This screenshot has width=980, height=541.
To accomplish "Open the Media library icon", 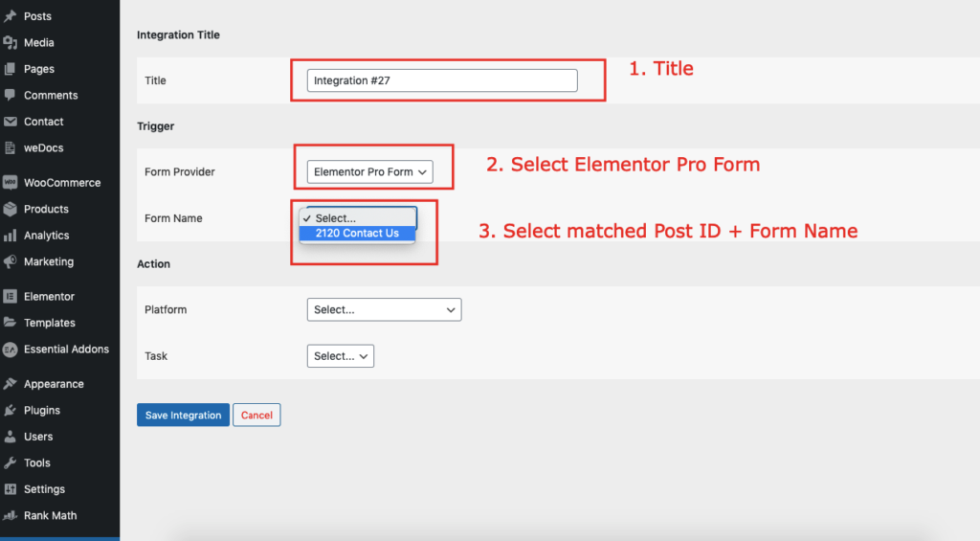I will (10, 42).
